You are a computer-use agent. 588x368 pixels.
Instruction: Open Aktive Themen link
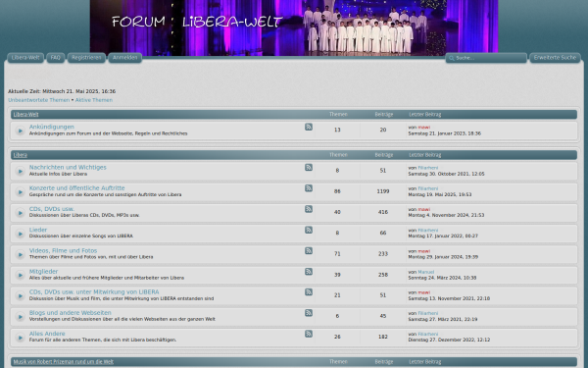(94, 100)
